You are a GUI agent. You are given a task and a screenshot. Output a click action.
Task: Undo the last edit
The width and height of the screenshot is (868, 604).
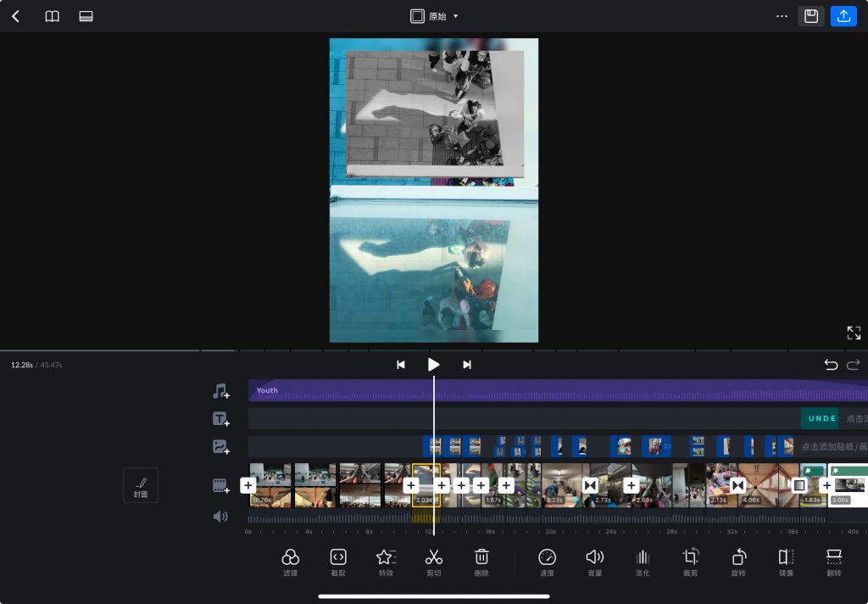tap(831, 365)
